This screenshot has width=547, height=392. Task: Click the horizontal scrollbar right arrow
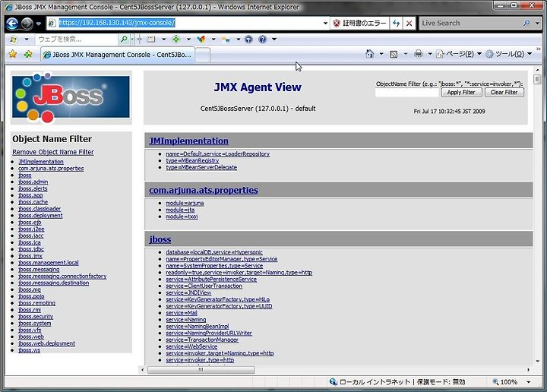point(528,370)
